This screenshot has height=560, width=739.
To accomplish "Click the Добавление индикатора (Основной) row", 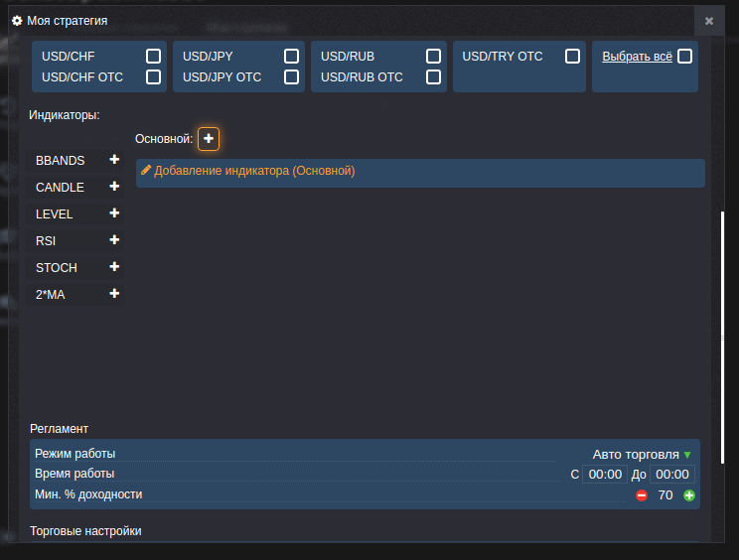I will pyautogui.click(x=420, y=172).
